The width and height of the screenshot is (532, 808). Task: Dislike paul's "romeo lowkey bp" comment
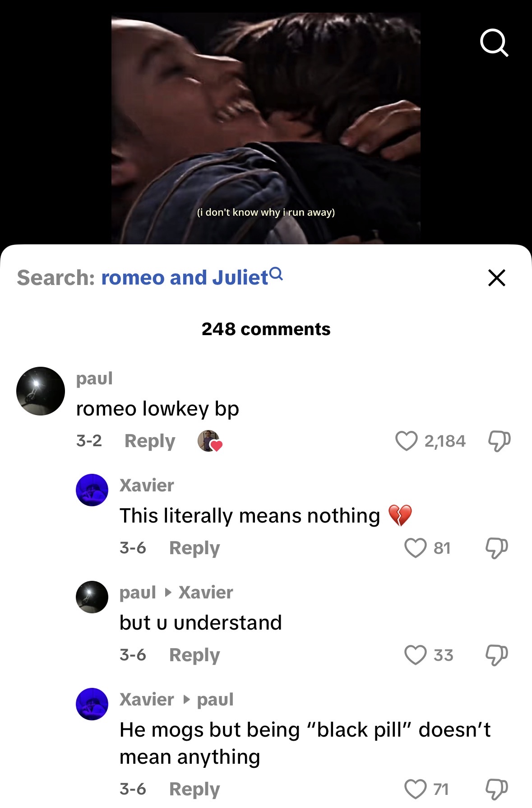499,441
